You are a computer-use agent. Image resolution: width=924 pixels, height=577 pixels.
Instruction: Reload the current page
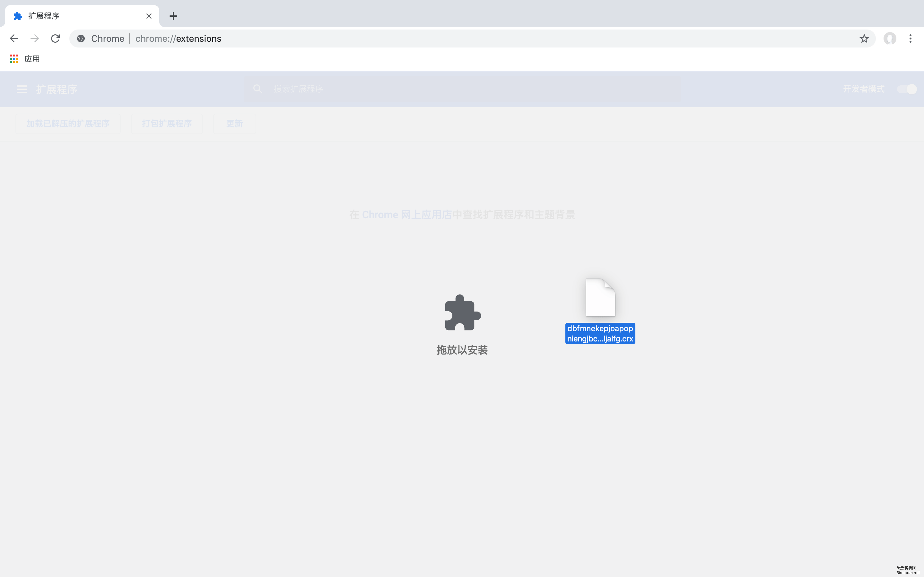coord(55,38)
